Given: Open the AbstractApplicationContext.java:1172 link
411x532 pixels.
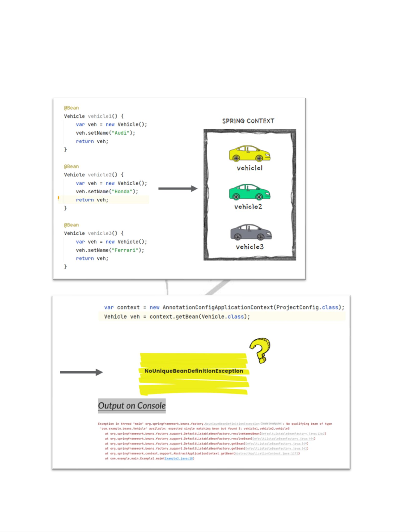Looking at the screenshot, I should point(266,453).
